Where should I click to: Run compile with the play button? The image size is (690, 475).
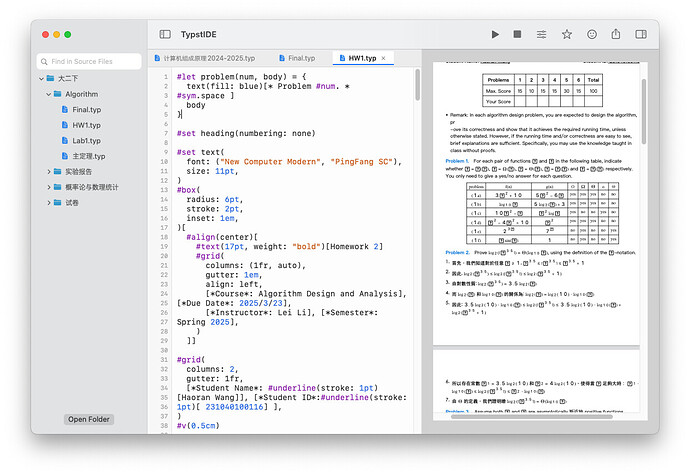pos(494,34)
